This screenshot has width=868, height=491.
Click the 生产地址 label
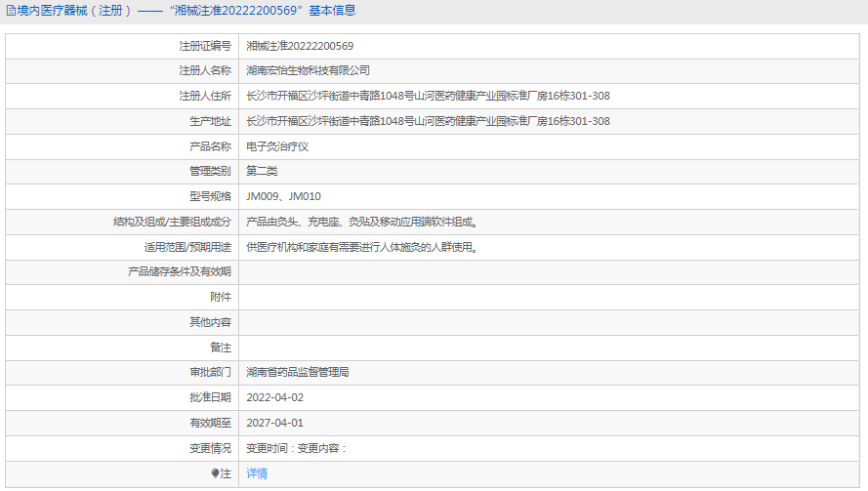[210, 121]
